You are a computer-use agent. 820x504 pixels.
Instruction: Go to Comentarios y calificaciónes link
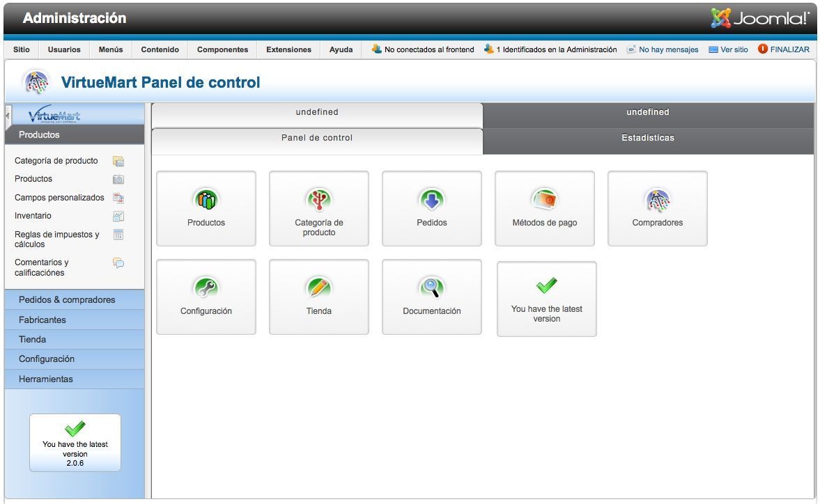click(x=42, y=267)
